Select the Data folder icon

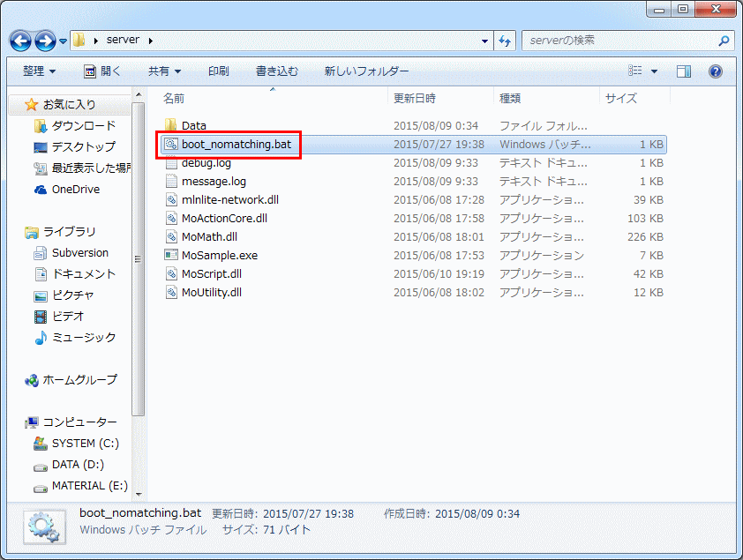171,125
